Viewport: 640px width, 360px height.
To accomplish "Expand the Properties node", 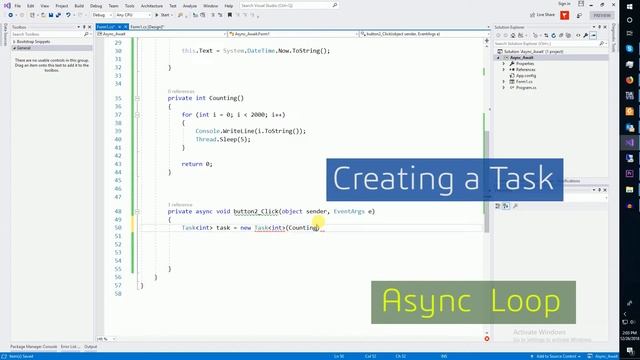I will tap(504, 64).
